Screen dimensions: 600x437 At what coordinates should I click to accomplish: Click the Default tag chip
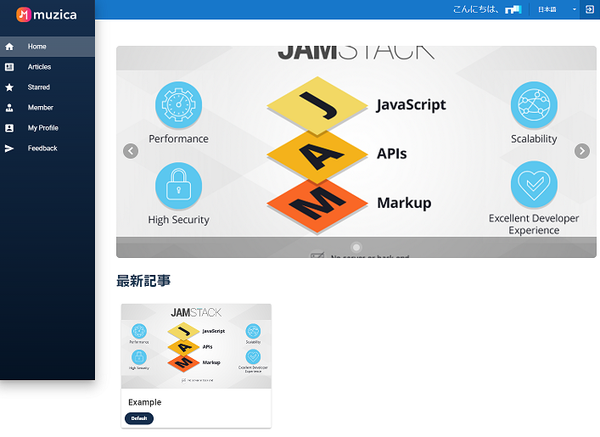pyautogui.click(x=139, y=418)
